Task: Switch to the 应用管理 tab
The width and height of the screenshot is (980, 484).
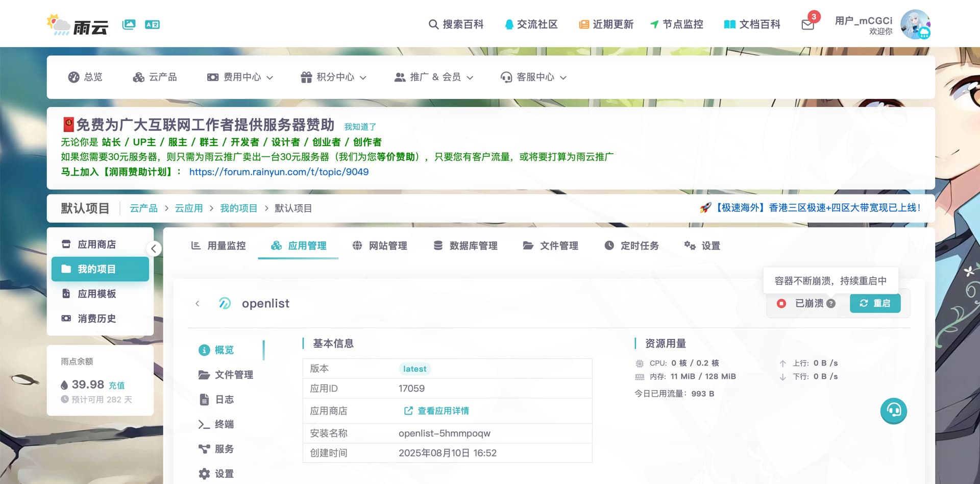Action: coord(299,246)
